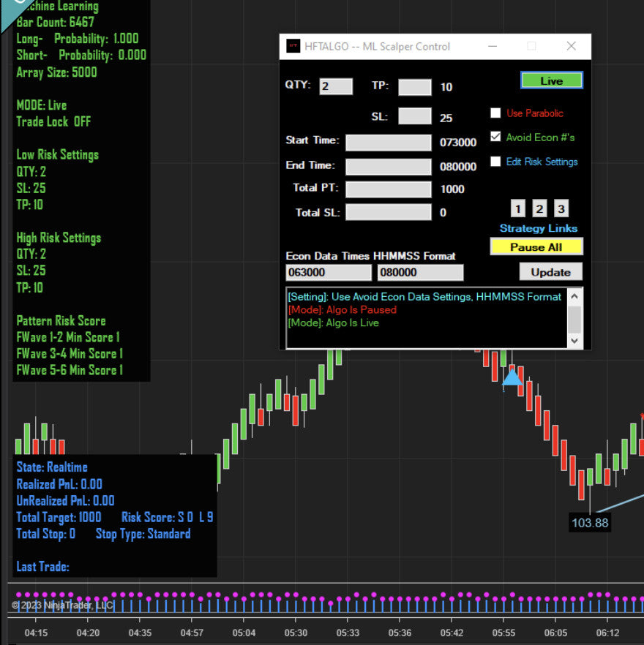Click the 'Strategy Links' label

538,228
